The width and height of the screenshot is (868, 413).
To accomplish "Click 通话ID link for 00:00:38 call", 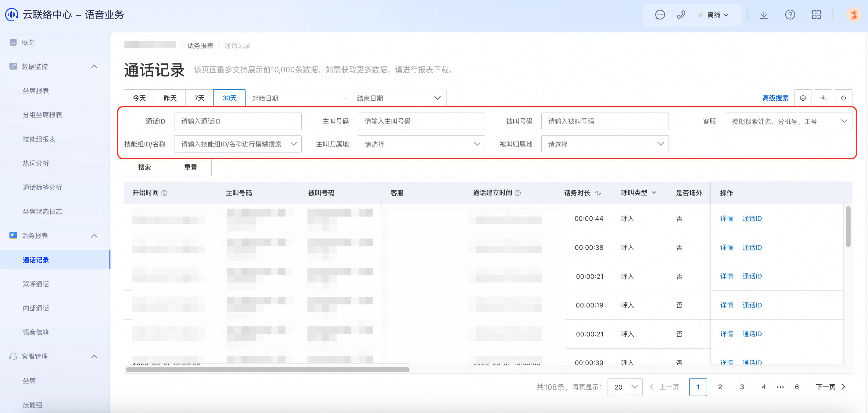I will [x=752, y=248].
